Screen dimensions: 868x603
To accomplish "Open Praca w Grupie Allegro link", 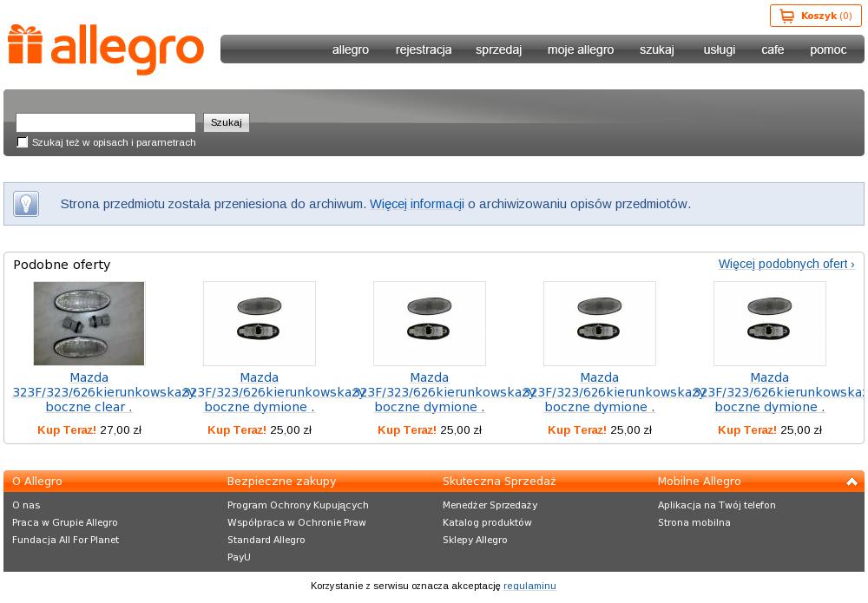I will 65,522.
